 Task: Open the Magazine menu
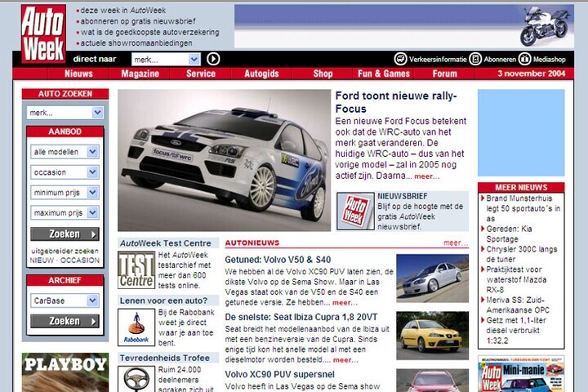(140, 73)
